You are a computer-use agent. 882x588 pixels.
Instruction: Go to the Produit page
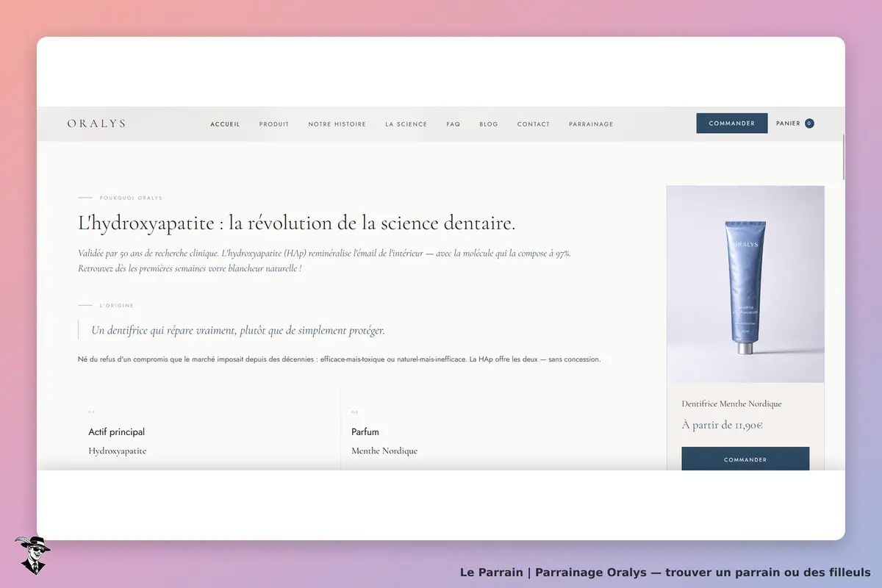click(274, 124)
